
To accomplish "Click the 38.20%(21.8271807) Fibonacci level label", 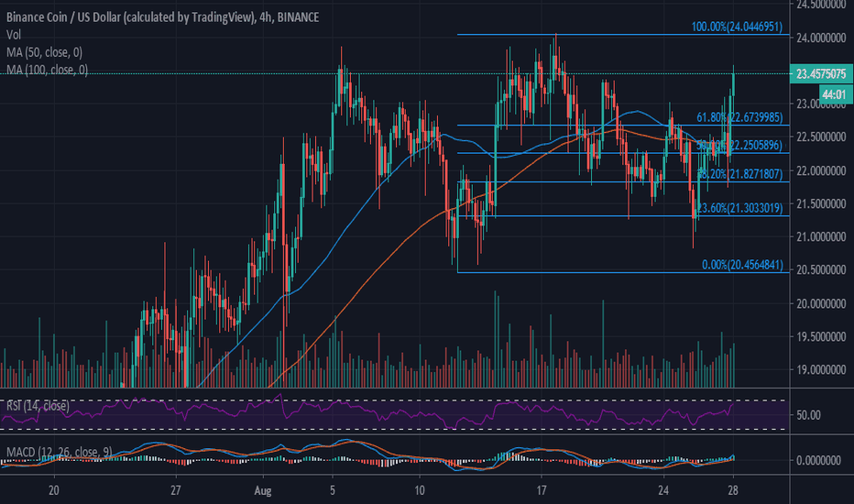I will 739,174.
